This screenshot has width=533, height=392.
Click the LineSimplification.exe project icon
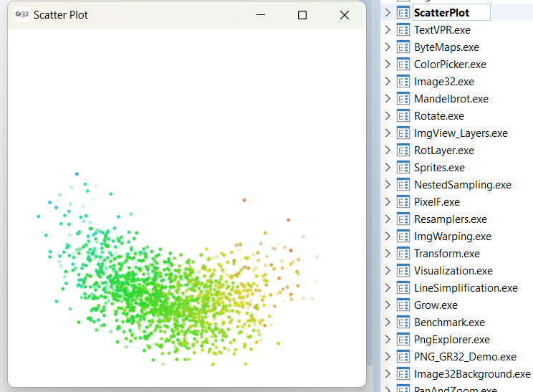pyautogui.click(x=403, y=288)
